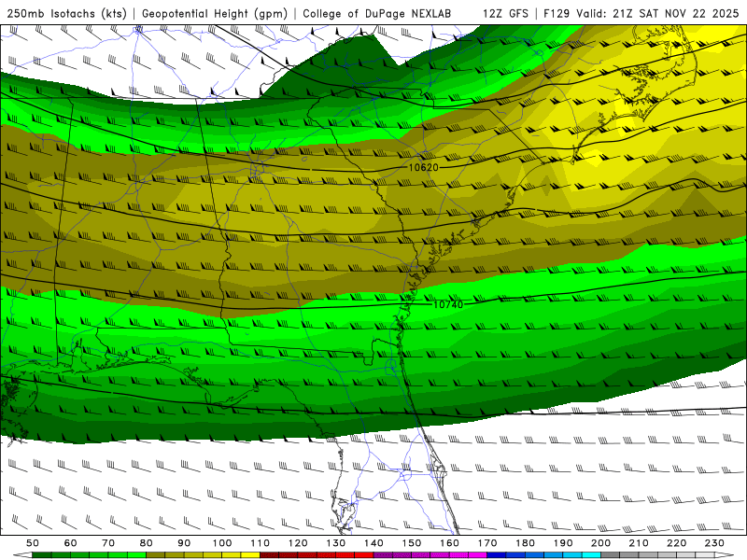Click the dark gray swatch just right of 200
This screenshot has width=747, height=560.
pyautogui.click(x=611, y=555)
